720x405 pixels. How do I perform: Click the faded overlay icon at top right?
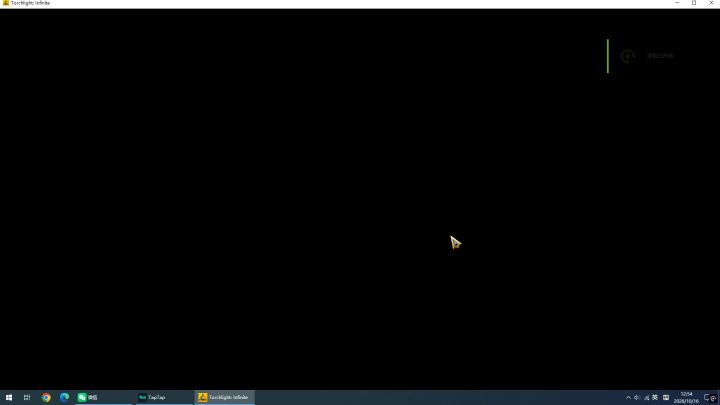pos(627,56)
